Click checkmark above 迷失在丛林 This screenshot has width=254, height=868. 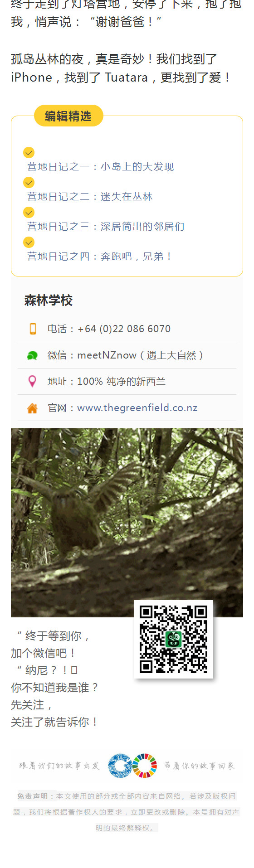(x=29, y=182)
